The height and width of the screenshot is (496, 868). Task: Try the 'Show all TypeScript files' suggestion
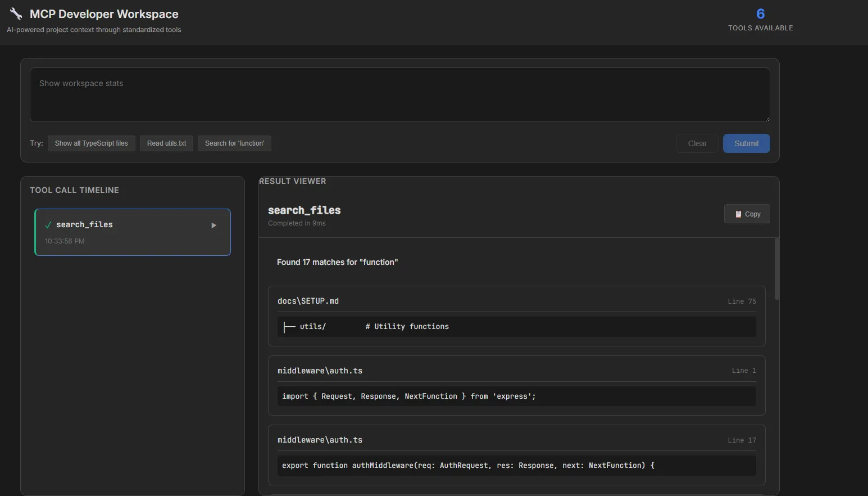[92, 143]
